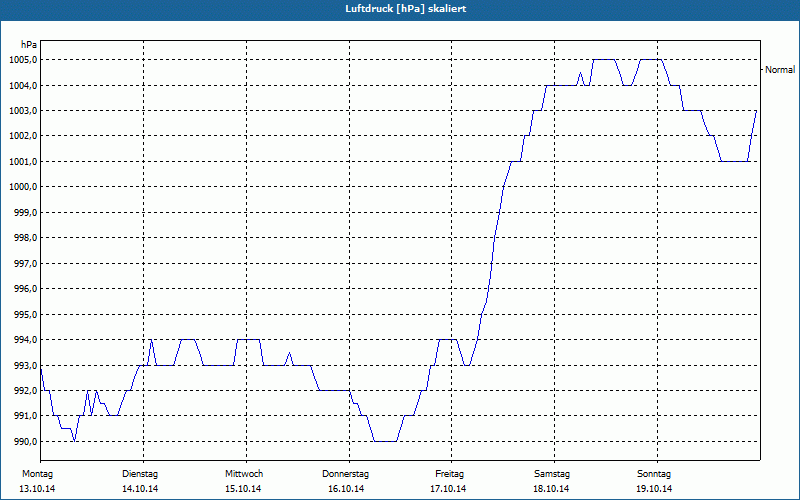Select the 'Montag' day label
The height and width of the screenshot is (500, 800).
pos(38,474)
